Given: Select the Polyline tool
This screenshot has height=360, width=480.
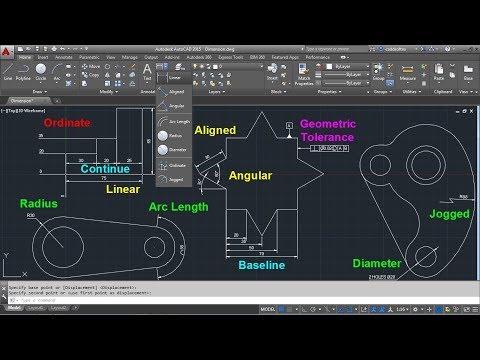Looking at the screenshot, I should coord(23,72).
